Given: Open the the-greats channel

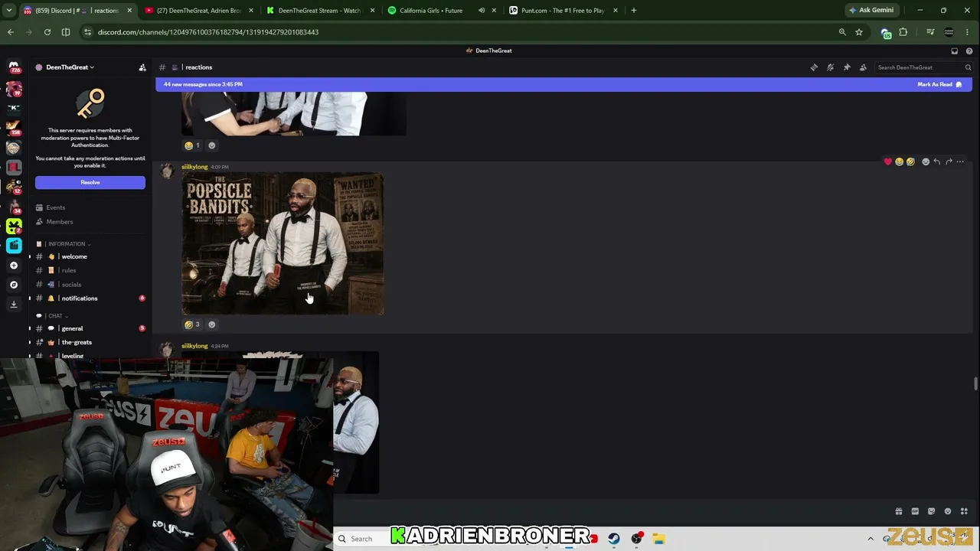Looking at the screenshot, I should 77,342.
